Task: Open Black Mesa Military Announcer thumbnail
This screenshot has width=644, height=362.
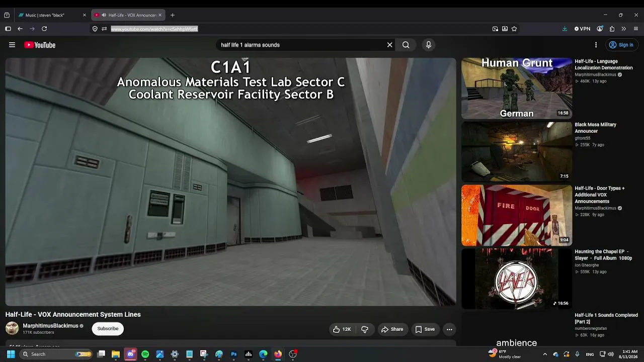Action: coord(517,151)
